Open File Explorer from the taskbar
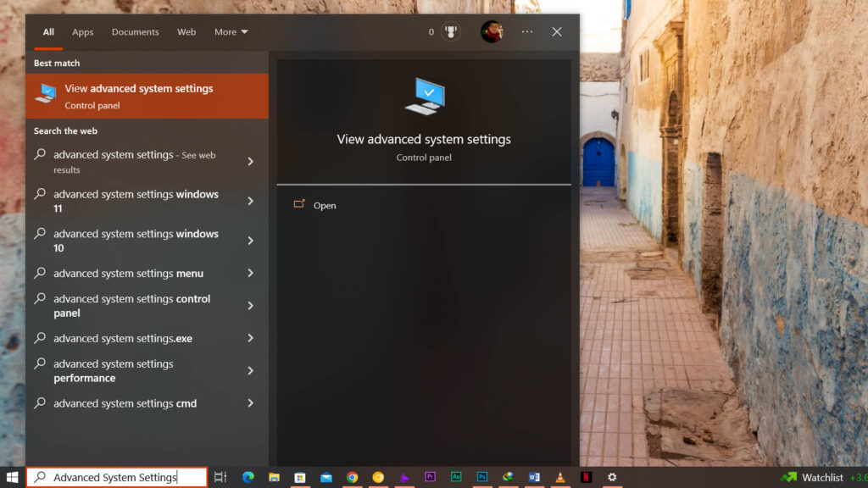This screenshot has width=868, height=488. [x=274, y=477]
